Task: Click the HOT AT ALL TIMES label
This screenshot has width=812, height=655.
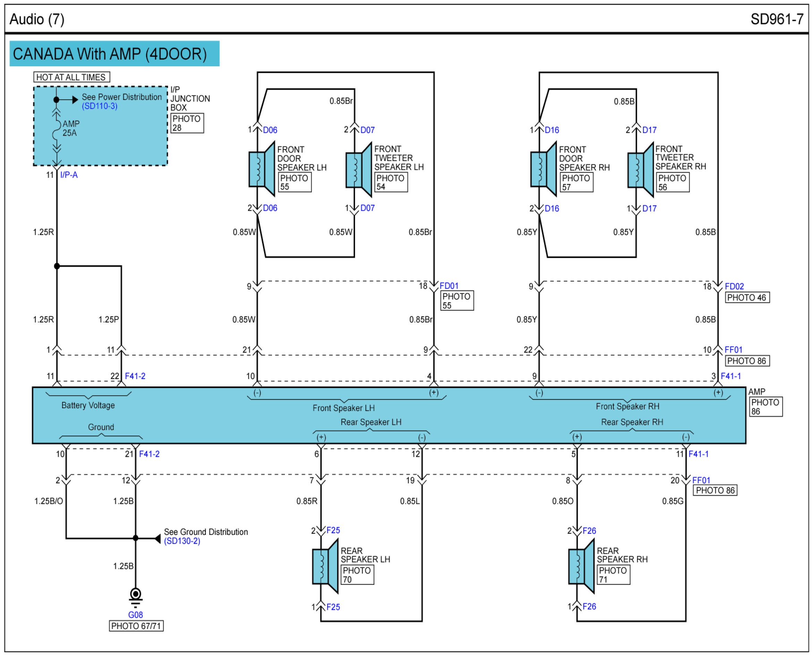Action: pos(71,77)
